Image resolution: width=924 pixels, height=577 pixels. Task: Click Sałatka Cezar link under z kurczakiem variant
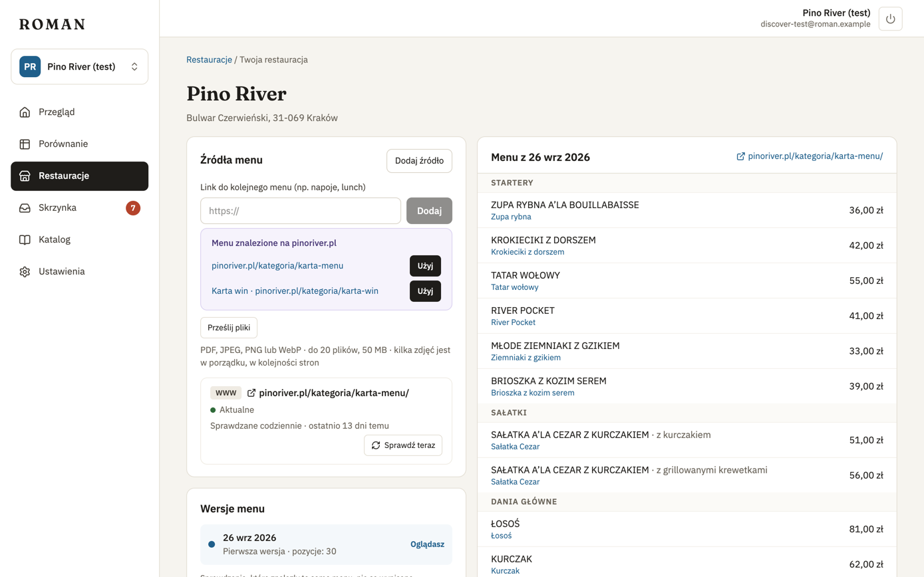click(x=515, y=447)
